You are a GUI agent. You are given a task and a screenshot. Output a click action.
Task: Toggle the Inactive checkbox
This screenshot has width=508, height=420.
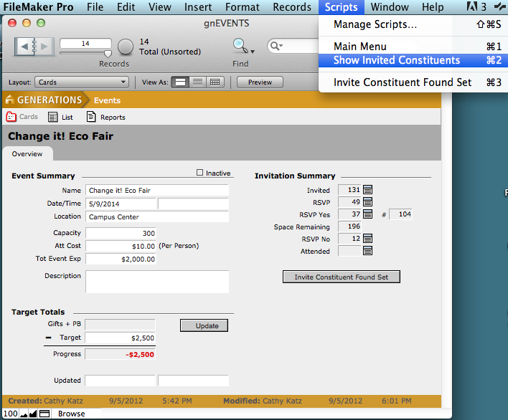pos(200,173)
